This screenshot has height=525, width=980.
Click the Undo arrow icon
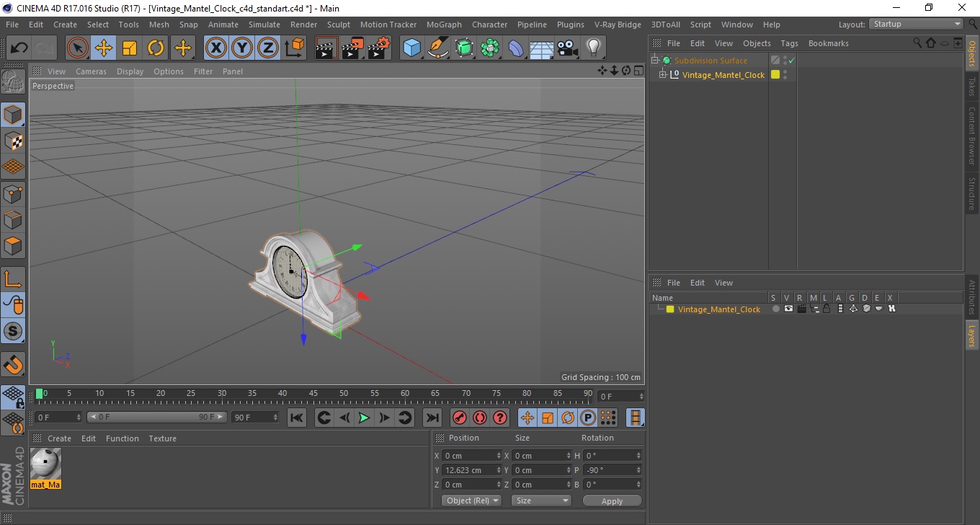19,48
